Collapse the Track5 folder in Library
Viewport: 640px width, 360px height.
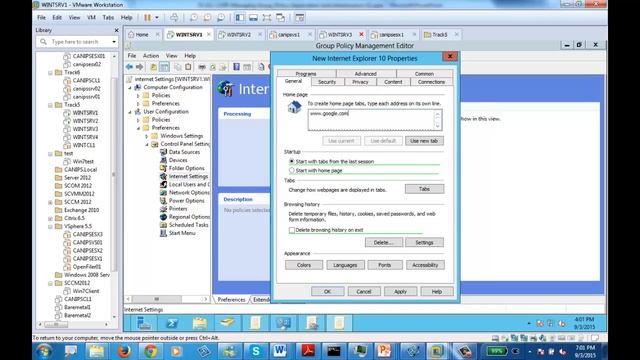50,105
